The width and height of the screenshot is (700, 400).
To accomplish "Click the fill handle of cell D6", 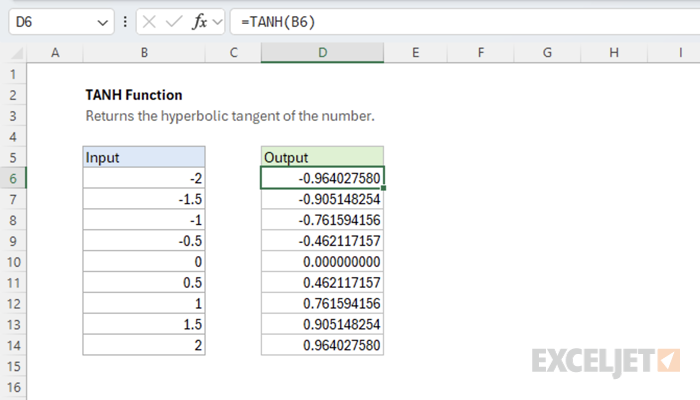I will coord(383,188).
